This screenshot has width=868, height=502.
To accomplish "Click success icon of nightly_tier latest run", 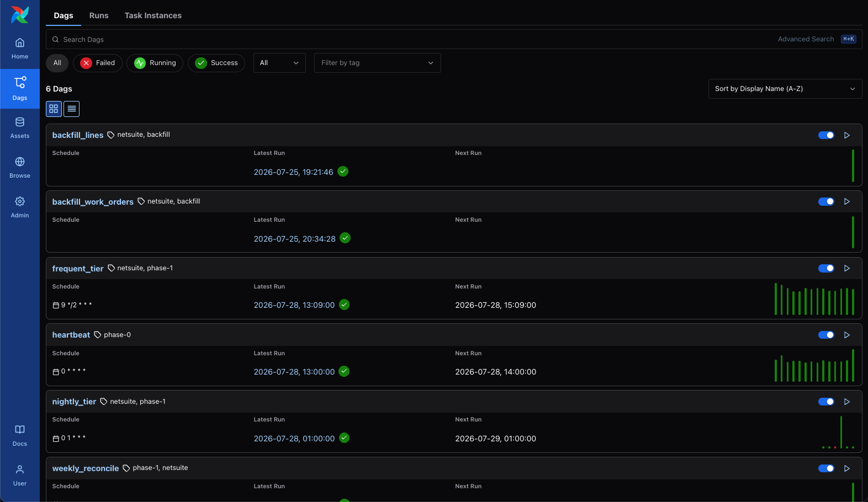I will (x=344, y=438).
